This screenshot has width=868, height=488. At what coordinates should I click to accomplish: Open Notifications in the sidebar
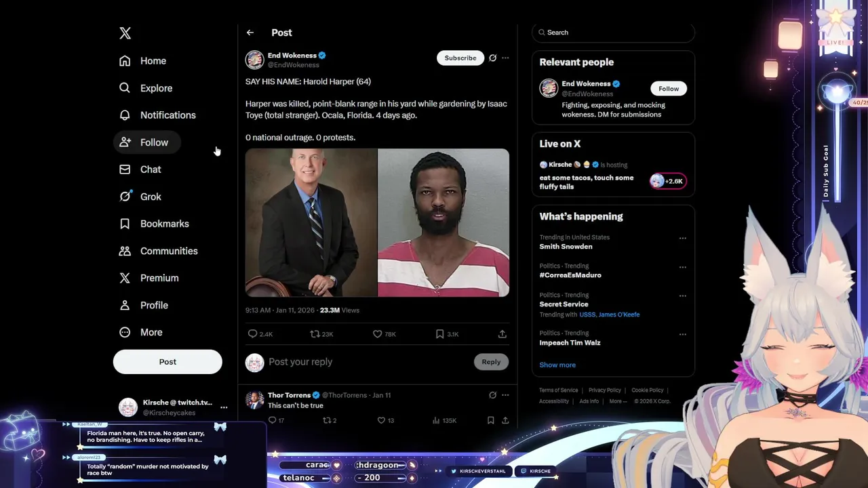[157, 115]
